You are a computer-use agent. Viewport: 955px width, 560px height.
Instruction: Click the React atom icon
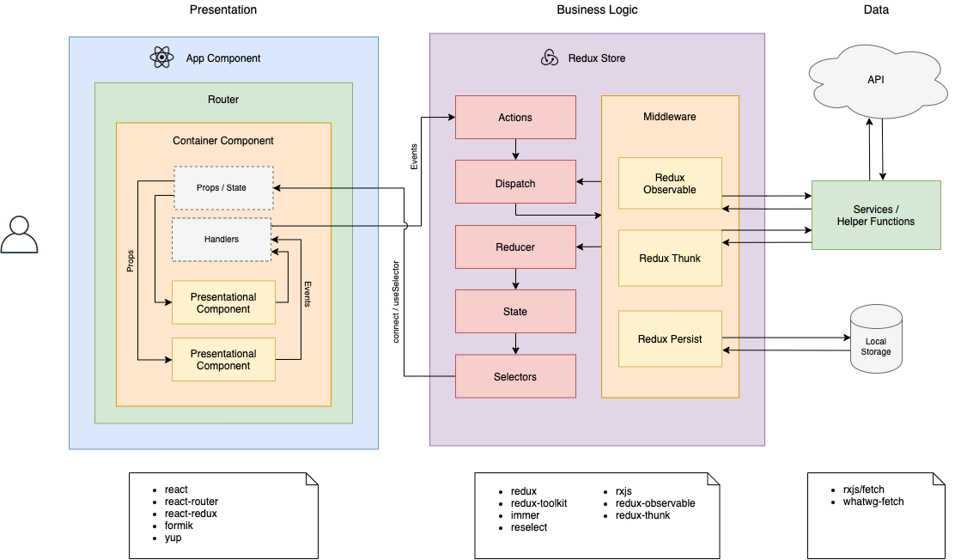[x=161, y=58]
